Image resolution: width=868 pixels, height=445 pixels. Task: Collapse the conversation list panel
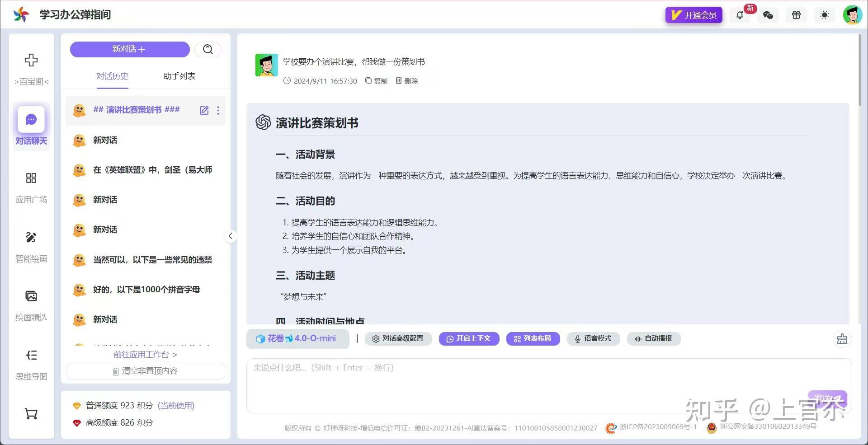point(231,236)
